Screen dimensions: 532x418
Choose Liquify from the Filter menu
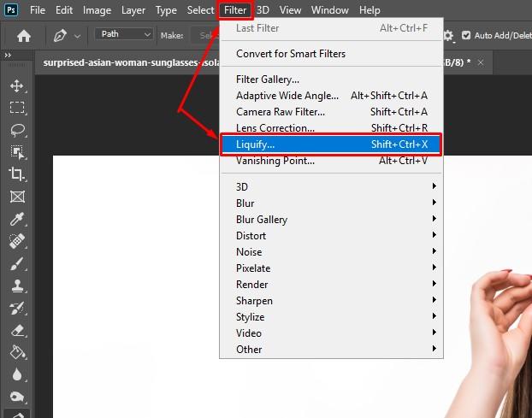[331, 144]
